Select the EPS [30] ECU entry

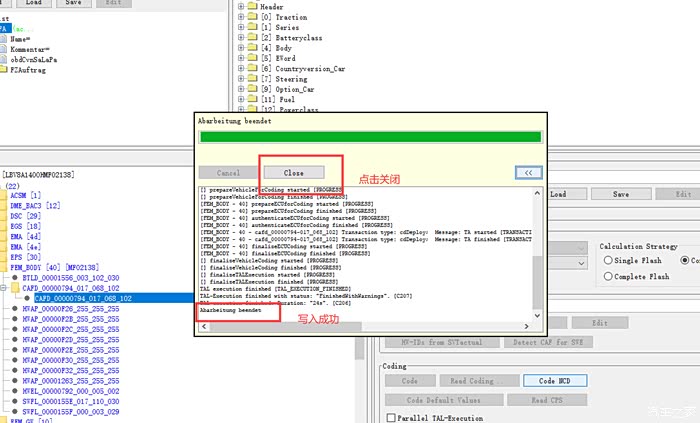pyautogui.click(x=26, y=257)
